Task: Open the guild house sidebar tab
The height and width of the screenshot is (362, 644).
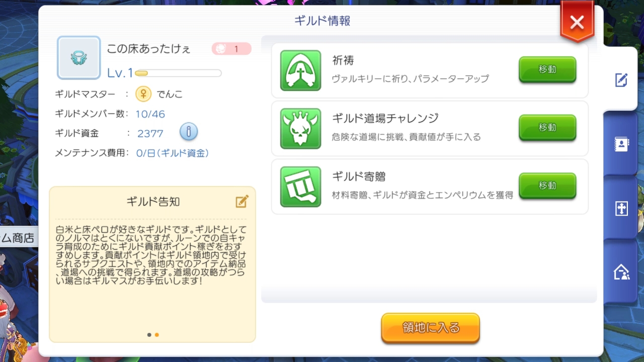Action: click(621, 272)
